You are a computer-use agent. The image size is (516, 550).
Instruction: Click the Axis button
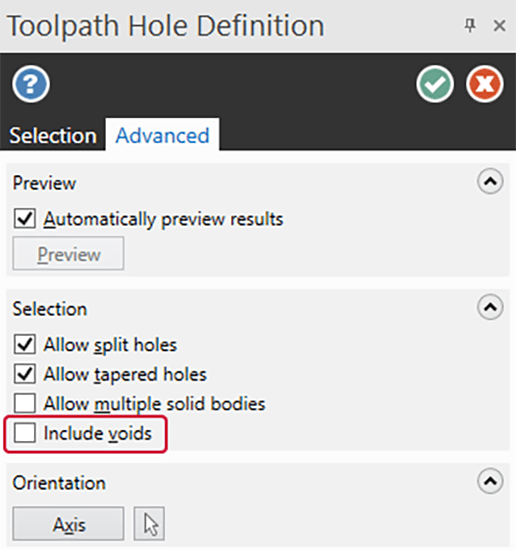click(x=68, y=523)
